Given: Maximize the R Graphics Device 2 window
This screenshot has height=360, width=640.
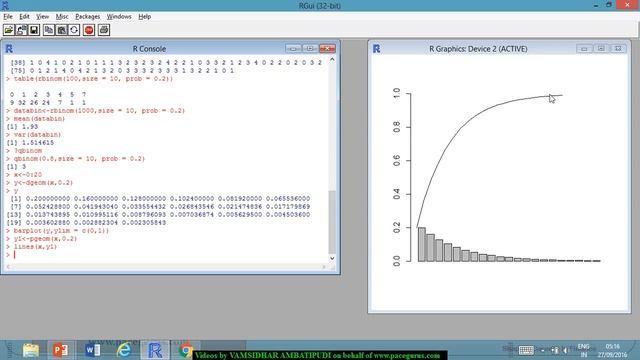Looking at the screenshot, I should click(x=601, y=49).
